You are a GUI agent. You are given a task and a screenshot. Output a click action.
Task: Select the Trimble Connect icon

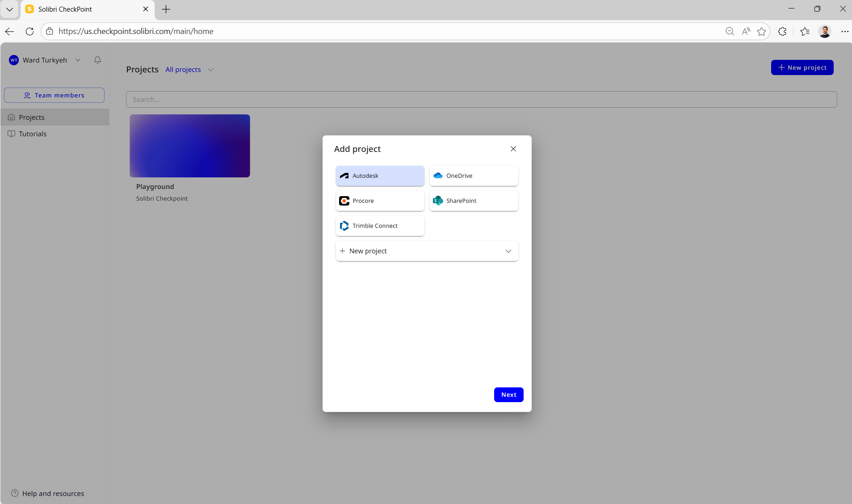click(x=344, y=226)
